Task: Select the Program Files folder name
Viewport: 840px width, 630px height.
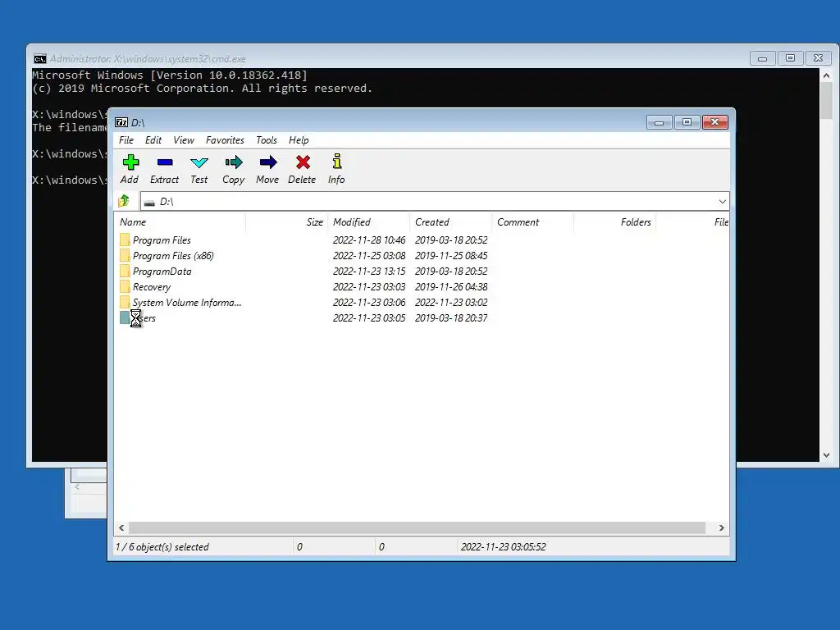Action: [x=162, y=240]
